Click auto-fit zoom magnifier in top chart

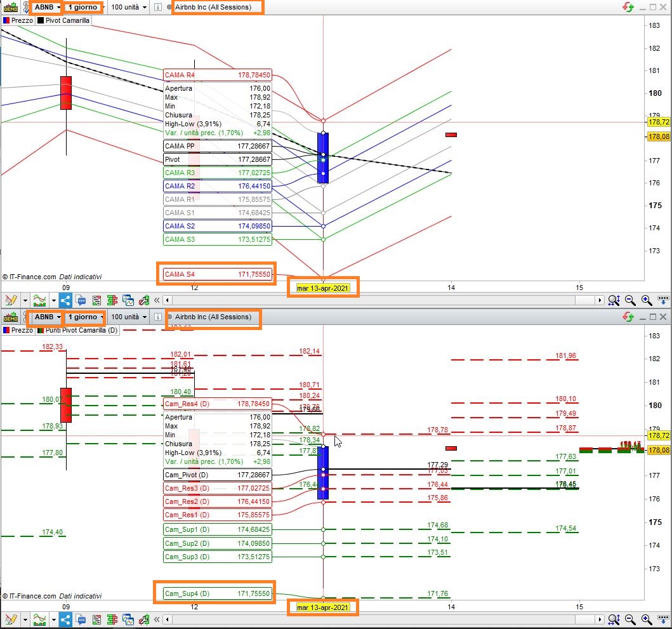pos(614,300)
